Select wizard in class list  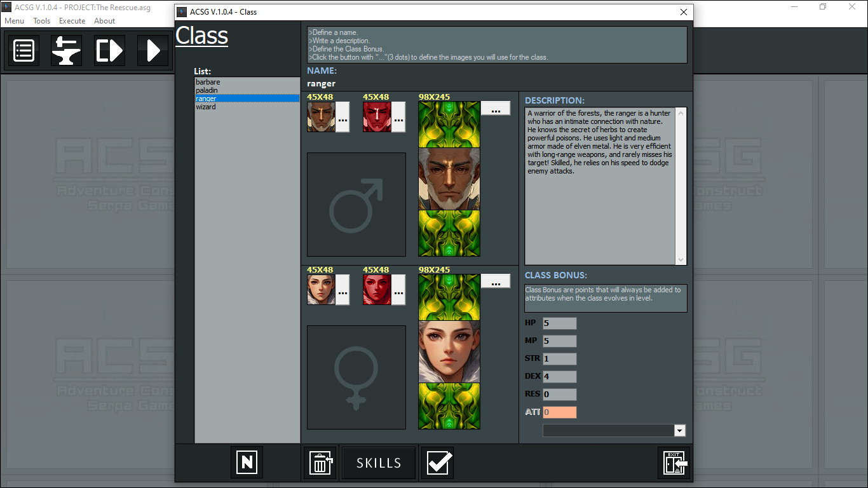point(247,107)
